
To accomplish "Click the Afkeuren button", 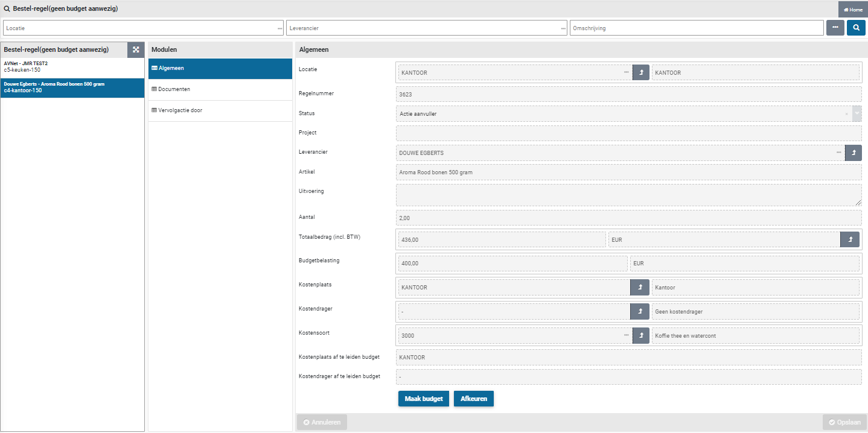I will pos(473,399).
